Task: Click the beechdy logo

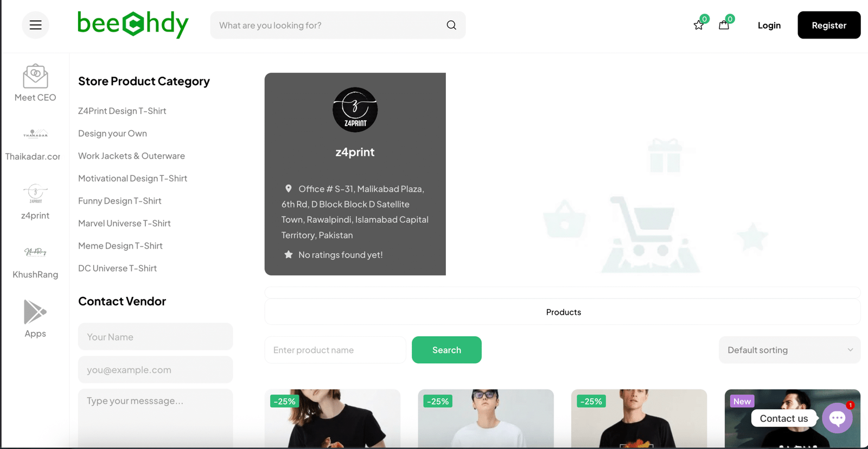Action: [133, 24]
